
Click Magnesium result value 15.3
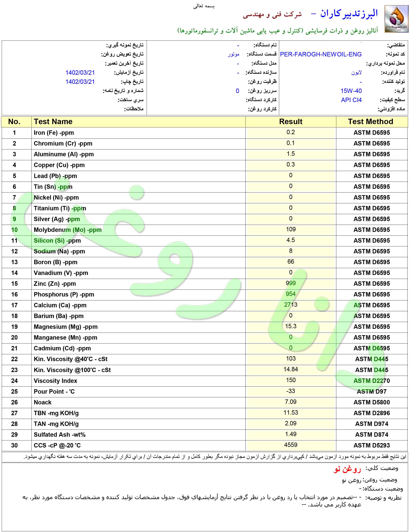click(291, 326)
